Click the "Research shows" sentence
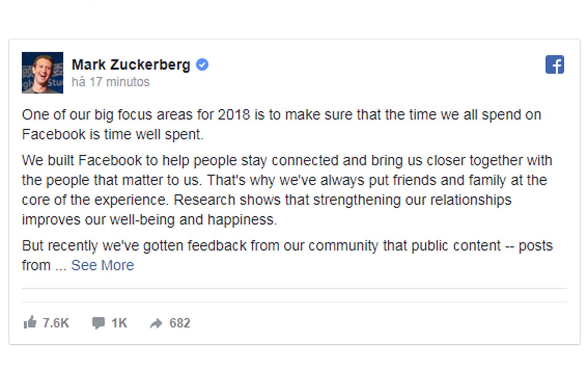Screen dimensions: 588x368 342,200
